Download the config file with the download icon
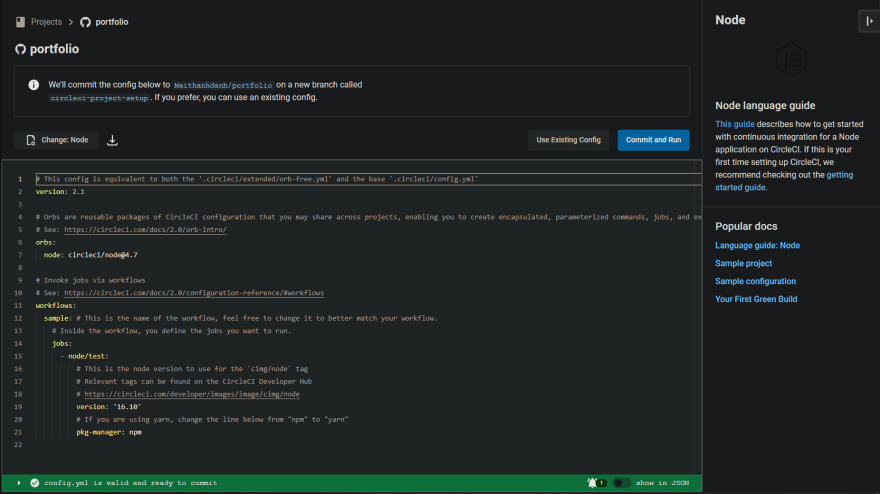Image resolution: width=880 pixels, height=494 pixels. pos(112,140)
